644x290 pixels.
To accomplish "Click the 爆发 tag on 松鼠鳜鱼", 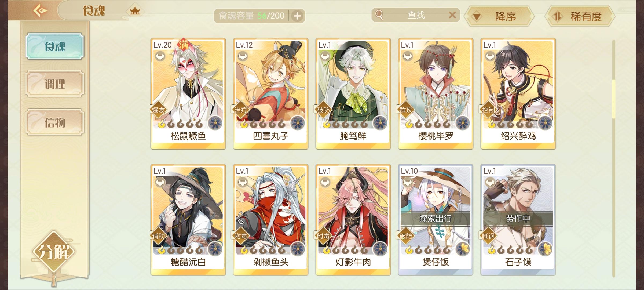I will tap(158, 110).
